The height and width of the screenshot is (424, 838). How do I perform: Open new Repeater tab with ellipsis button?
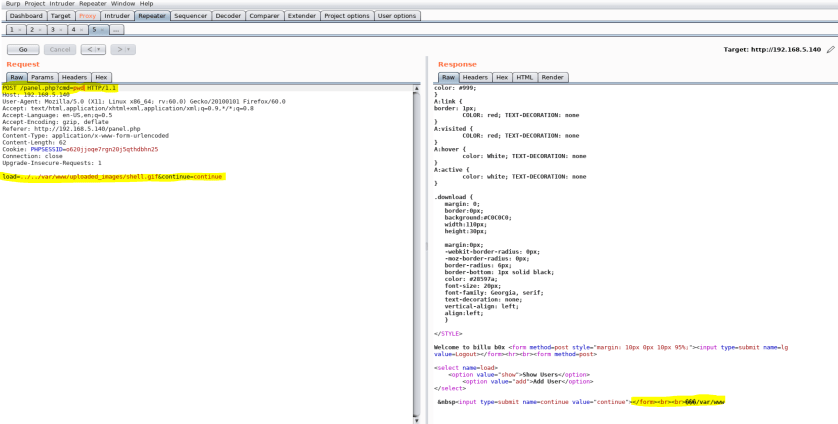pyautogui.click(x=117, y=30)
